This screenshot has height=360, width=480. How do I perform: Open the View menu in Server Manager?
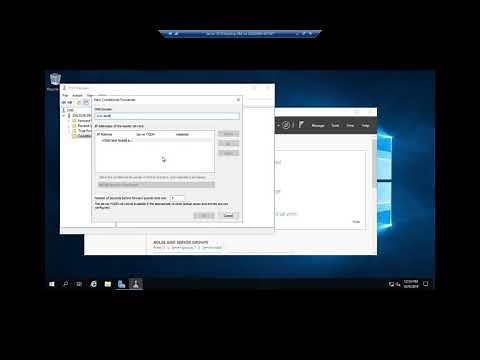coord(350,125)
